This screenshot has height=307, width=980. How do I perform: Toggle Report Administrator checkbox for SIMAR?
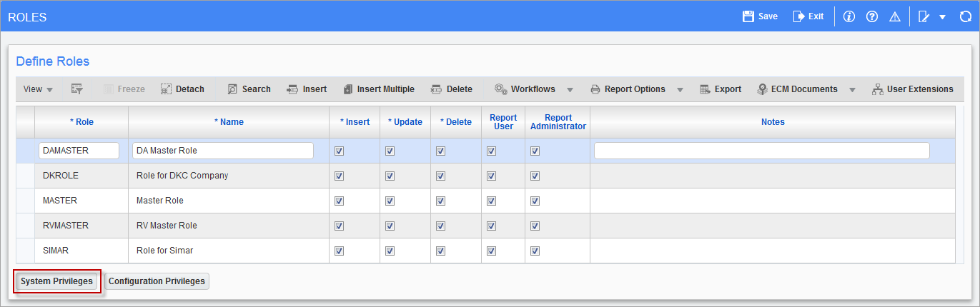[x=535, y=251]
